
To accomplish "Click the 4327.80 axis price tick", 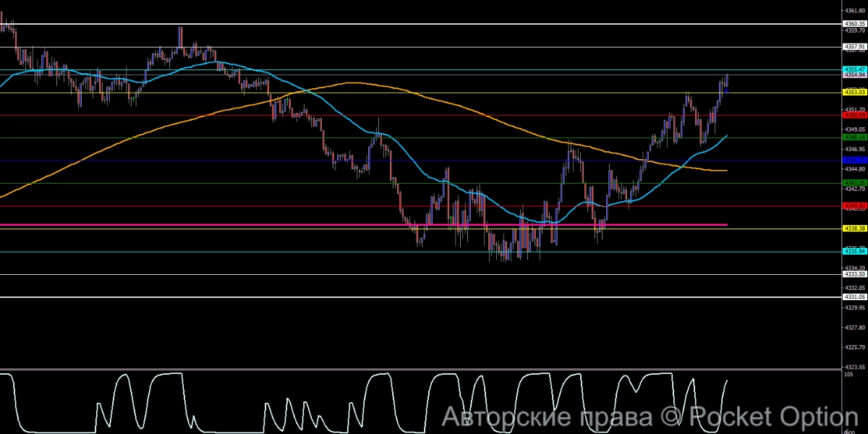I will pyautogui.click(x=854, y=327).
